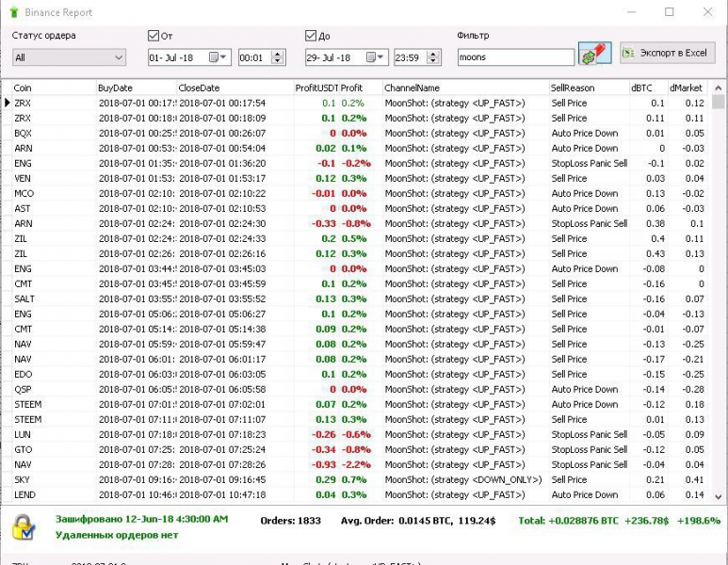Sort by dMarket column header
This screenshot has height=565, width=728.
pyautogui.click(x=688, y=88)
